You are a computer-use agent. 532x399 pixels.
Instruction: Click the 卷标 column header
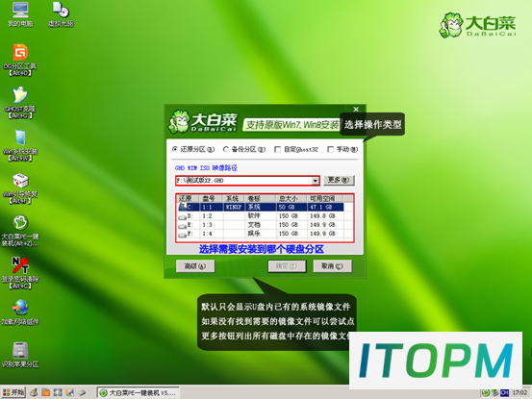pos(261,198)
